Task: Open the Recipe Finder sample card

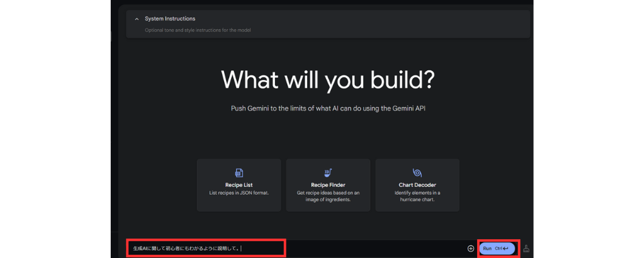Action: coord(328,185)
